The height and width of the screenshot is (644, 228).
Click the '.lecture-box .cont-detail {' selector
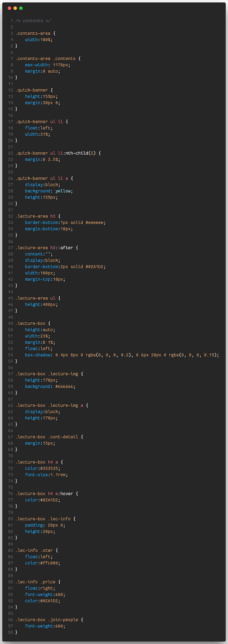click(x=49, y=437)
